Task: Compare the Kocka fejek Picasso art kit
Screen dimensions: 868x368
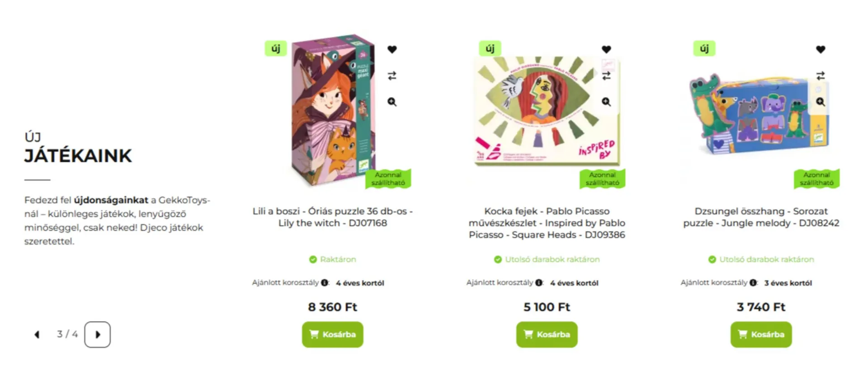Action: tap(606, 75)
